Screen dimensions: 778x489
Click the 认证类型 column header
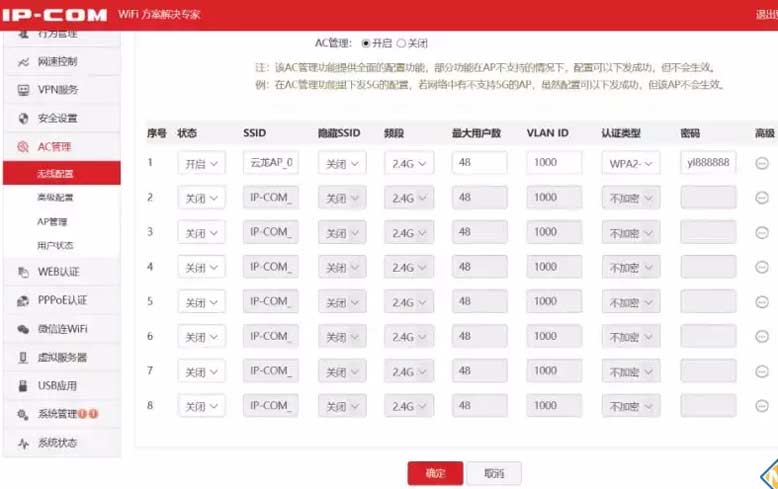click(621, 133)
